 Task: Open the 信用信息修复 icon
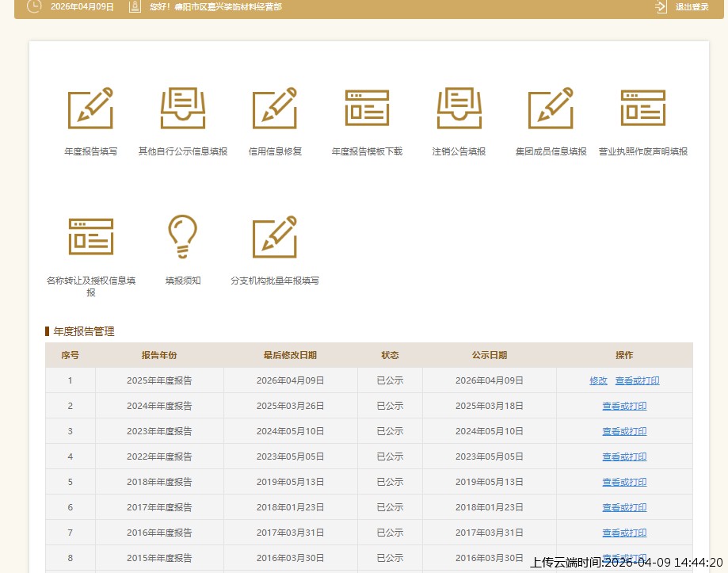coord(275,109)
